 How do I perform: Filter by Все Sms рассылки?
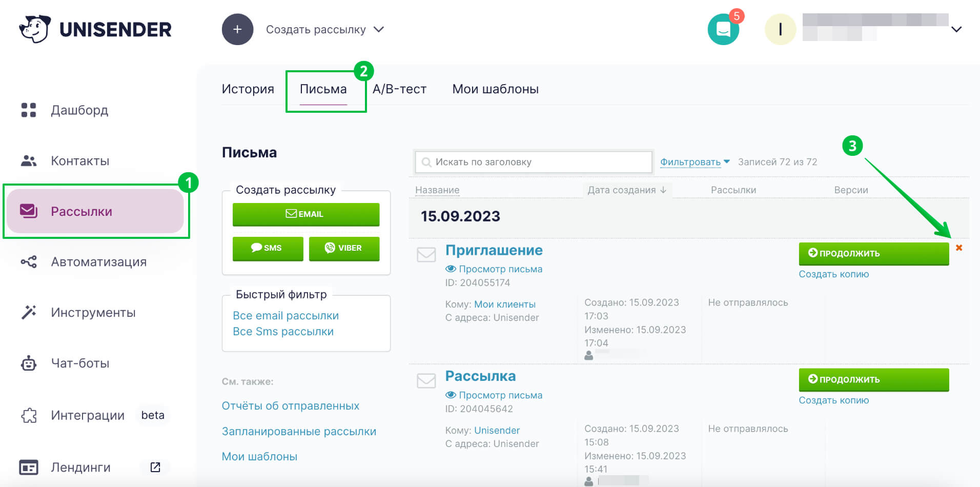pyautogui.click(x=283, y=332)
